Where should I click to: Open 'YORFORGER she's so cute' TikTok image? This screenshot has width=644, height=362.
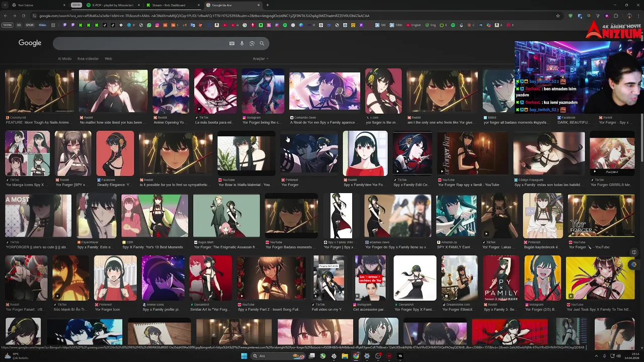pos(38,216)
